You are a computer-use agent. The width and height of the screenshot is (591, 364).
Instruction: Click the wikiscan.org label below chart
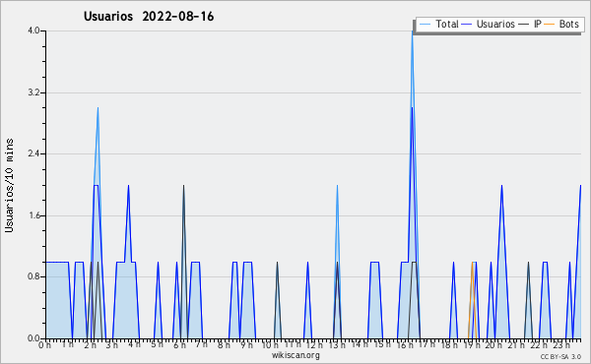[x=295, y=355]
